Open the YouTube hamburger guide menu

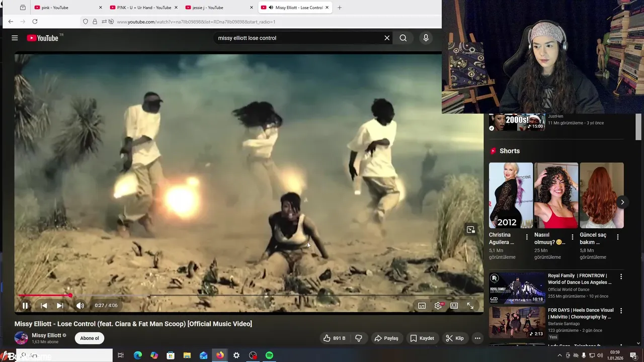[x=15, y=38]
